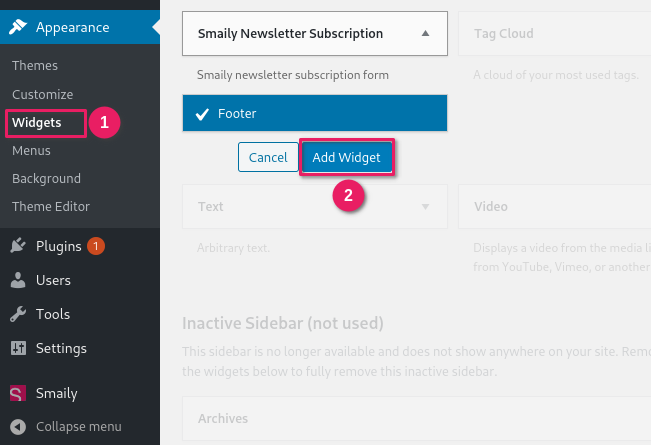Go to Customize in Appearance menu
Screen dimensions: 651x445
click(43, 95)
